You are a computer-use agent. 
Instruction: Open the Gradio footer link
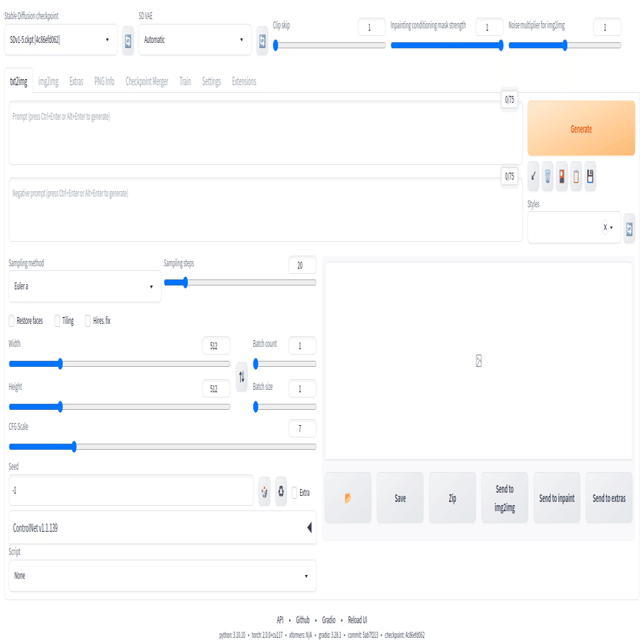point(329,619)
